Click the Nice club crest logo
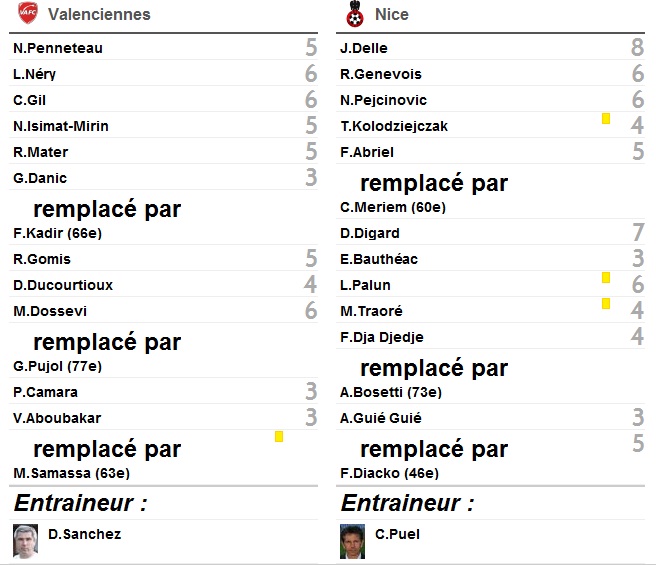The width and height of the screenshot is (656, 565). (355, 14)
